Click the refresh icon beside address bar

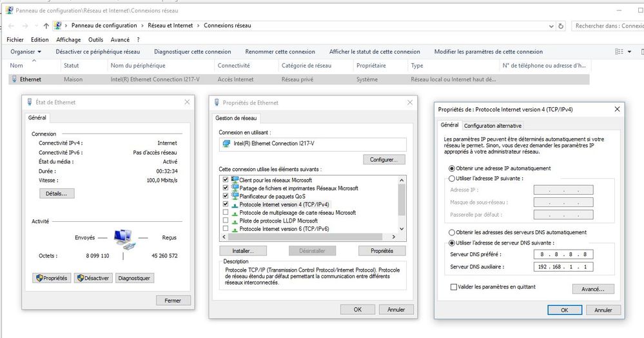(561, 26)
